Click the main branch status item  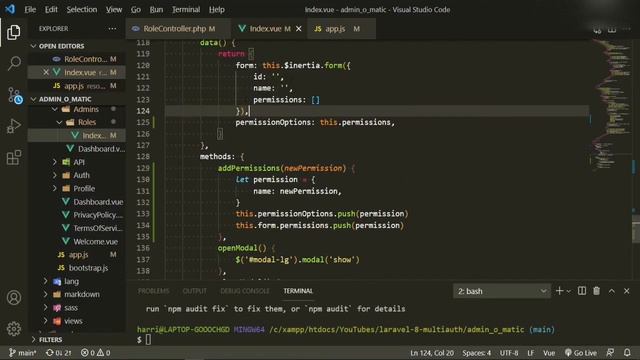click(22, 353)
